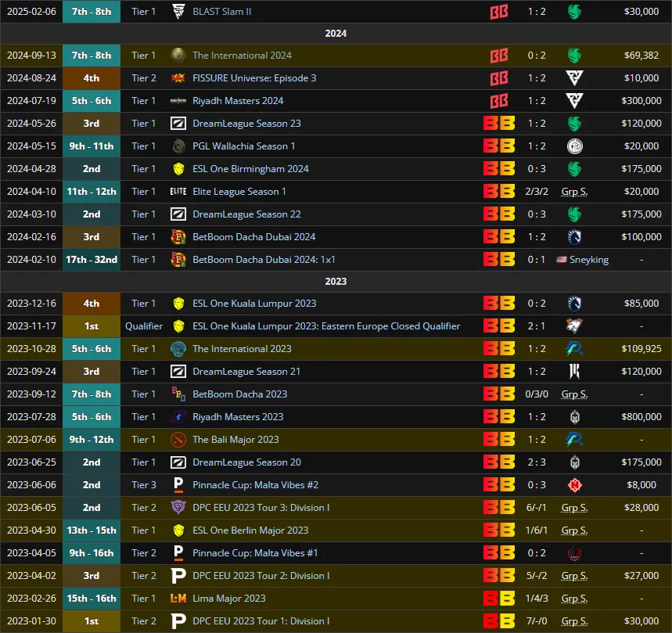Open Riyadh Masters 2023 link
This screenshot has width=672, height=633.
(x=238, y=417)
